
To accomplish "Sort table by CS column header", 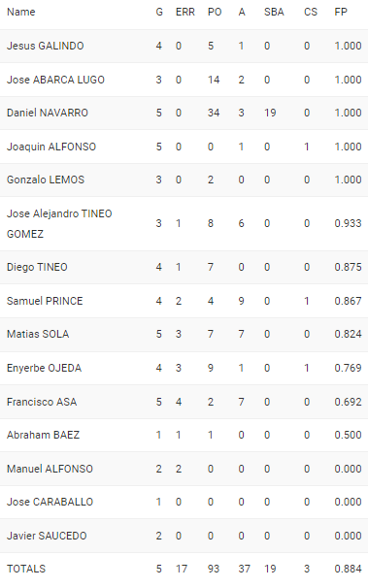I will click(311, 12).
